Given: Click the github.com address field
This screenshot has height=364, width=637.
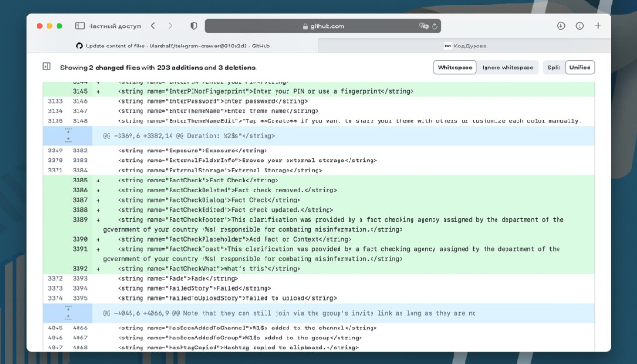Looking at the screenshot, I should pyautogui.click(x=323, y=26).
